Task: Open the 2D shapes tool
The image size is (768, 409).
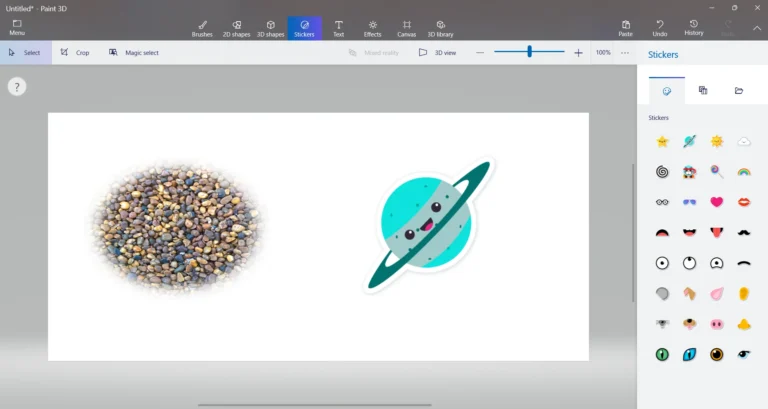Action: click(236, 28)
